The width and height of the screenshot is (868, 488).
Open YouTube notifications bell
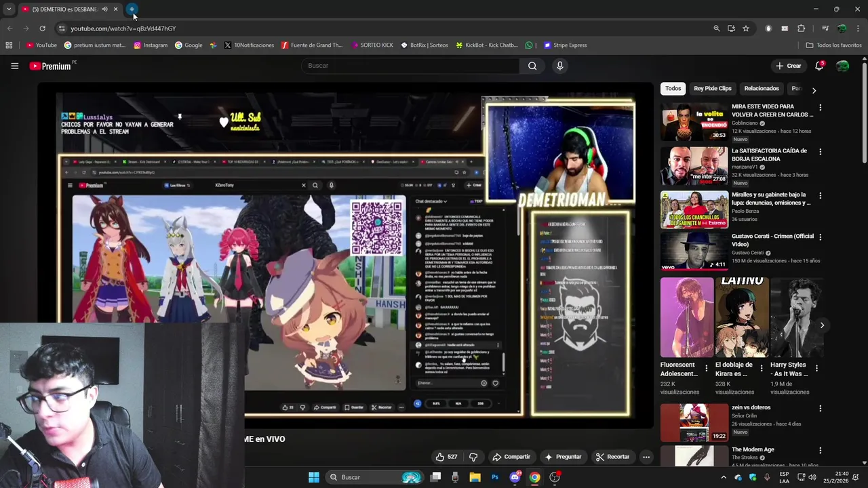tap(819, 66)
